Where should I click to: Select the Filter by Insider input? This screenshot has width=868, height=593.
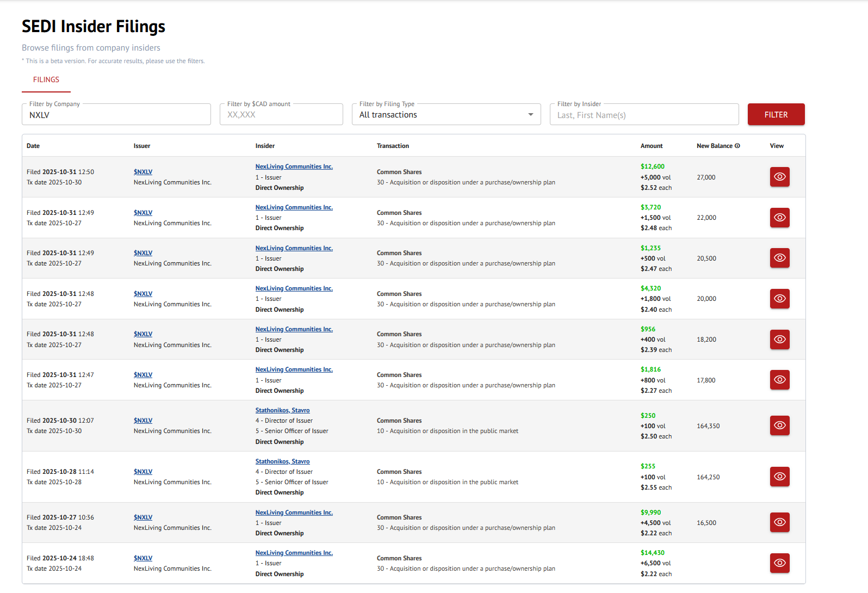pyautogui.click(x=644, y=114)
